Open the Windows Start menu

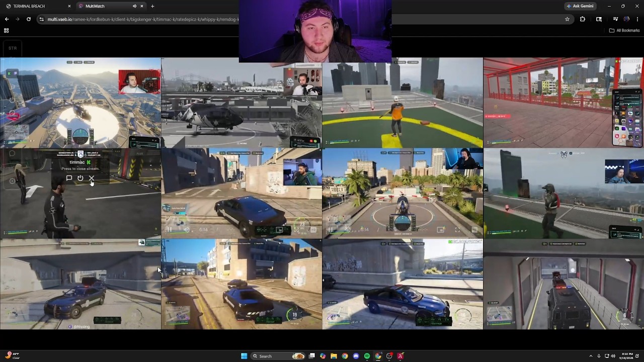(x=244, y=356)
